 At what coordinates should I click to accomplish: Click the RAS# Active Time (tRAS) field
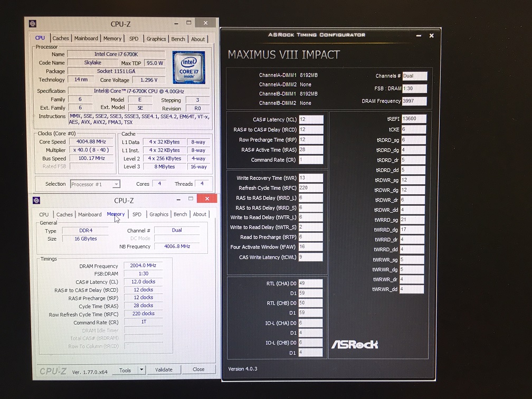[x=311, y=150]
